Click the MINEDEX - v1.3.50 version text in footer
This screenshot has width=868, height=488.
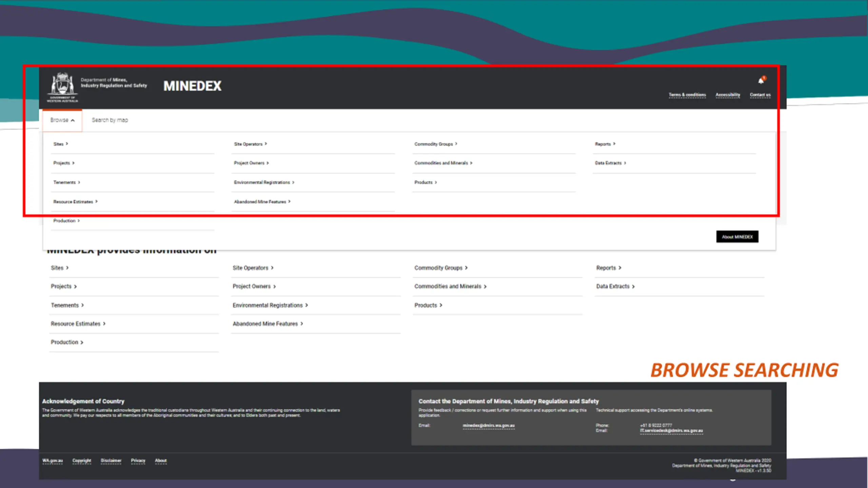click(x=753, y=471)
